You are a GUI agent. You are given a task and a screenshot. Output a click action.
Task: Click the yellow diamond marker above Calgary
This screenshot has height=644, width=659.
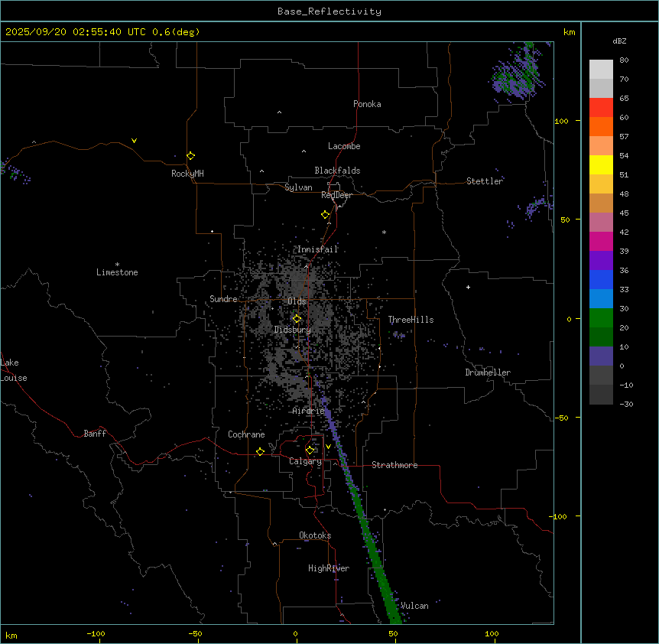coord(310,450)
